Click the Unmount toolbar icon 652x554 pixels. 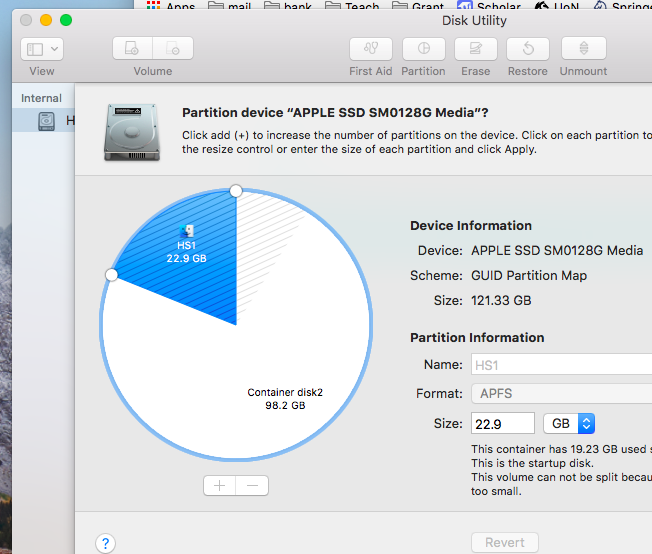(x=583, y=48)
